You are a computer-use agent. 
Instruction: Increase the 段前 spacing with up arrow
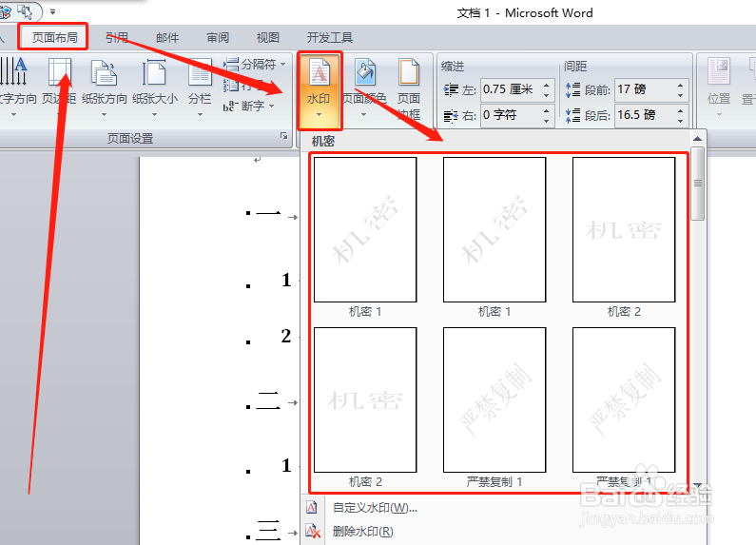pos(680,85)
